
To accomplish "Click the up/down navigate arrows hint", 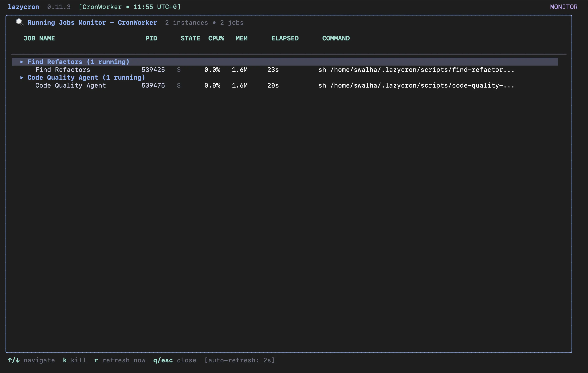I will [x=14, y=360].
